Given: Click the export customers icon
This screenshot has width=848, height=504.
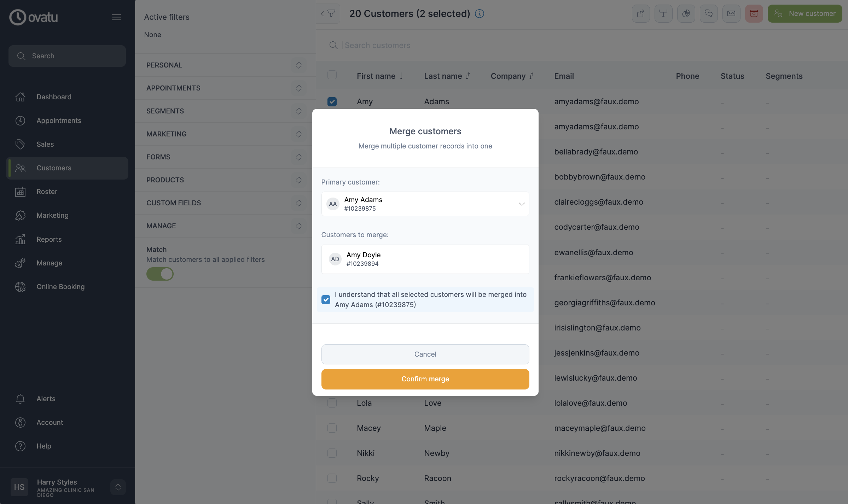Looking at the screenshot, I should click(640, 14).
